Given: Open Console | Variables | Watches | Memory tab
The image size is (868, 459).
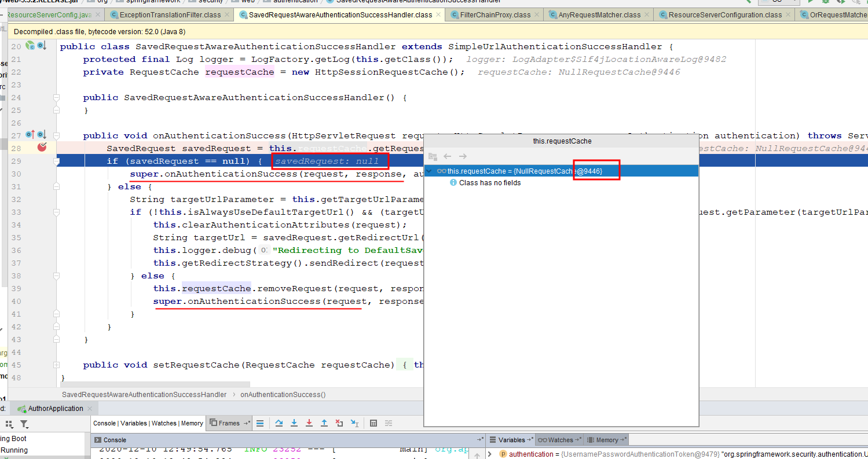Looking at the screenshot, I should pyautogui.click(x=148, y=423).
